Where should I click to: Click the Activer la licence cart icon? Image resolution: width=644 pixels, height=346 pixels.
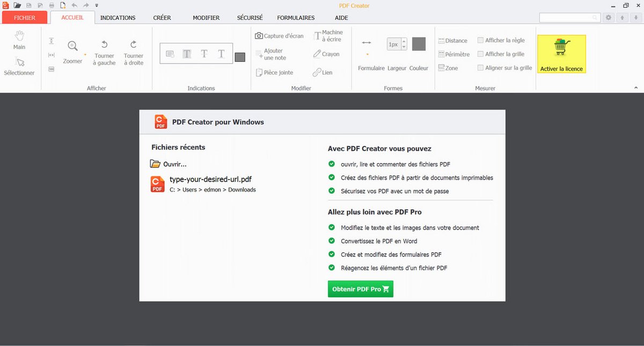click(x=561, y=48)
